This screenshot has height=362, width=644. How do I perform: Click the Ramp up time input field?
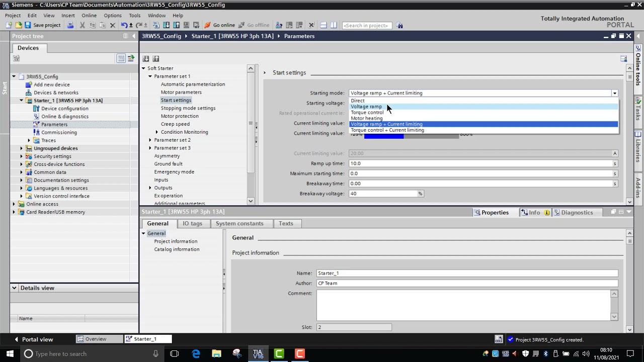[480, 163]
